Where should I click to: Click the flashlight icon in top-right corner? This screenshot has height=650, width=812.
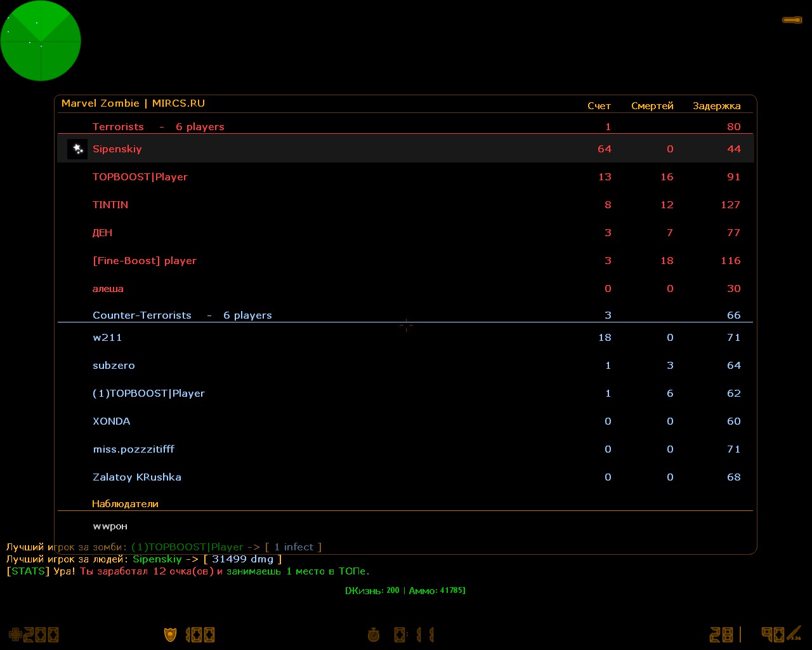click(792, 20)
